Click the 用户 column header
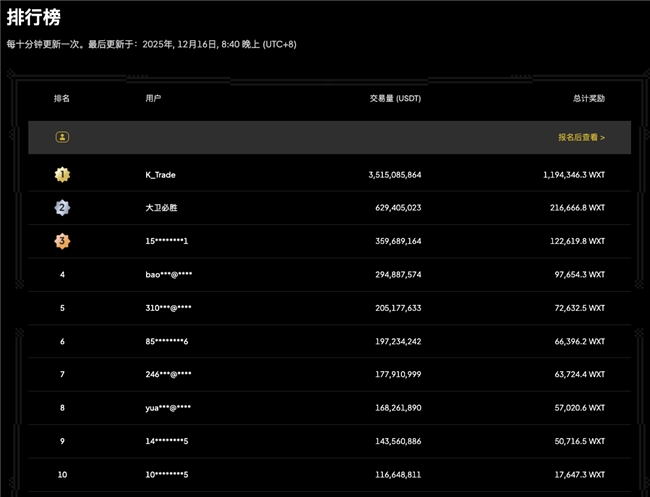Image resolution: width=650 pixels, height=497 pixels. tap(153, 99)
